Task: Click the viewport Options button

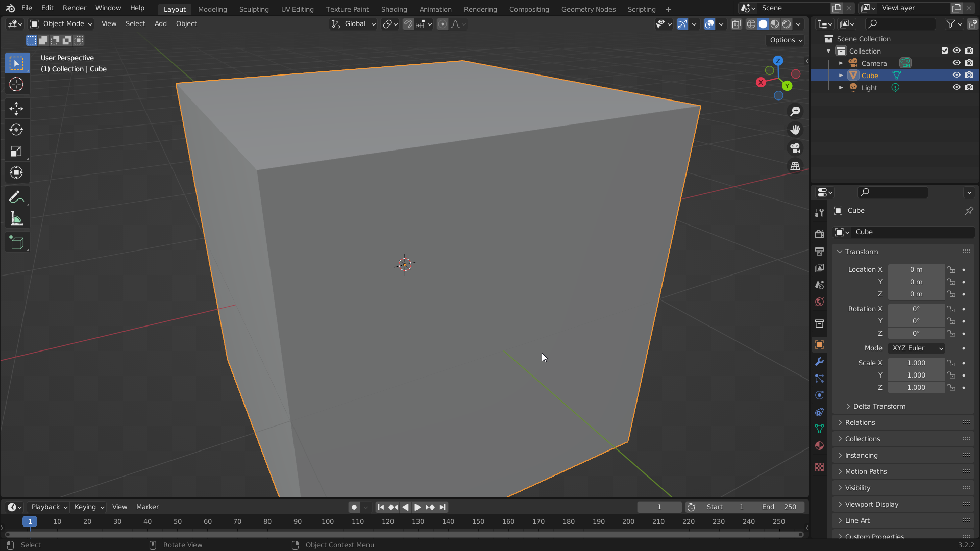Action: point(786,40)
